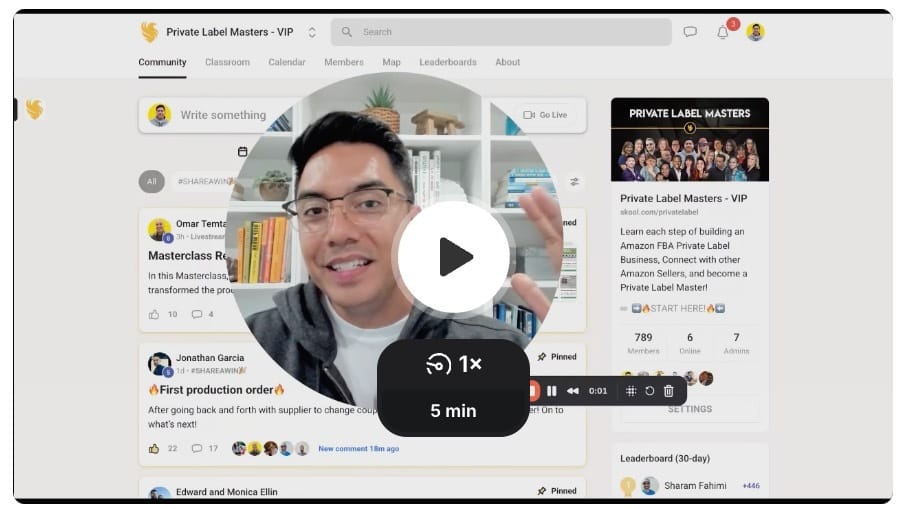Follow the New comment 18m ago link
Image resolution: width=900 pixels, height=509 pixels.
(x=359, y=449)
